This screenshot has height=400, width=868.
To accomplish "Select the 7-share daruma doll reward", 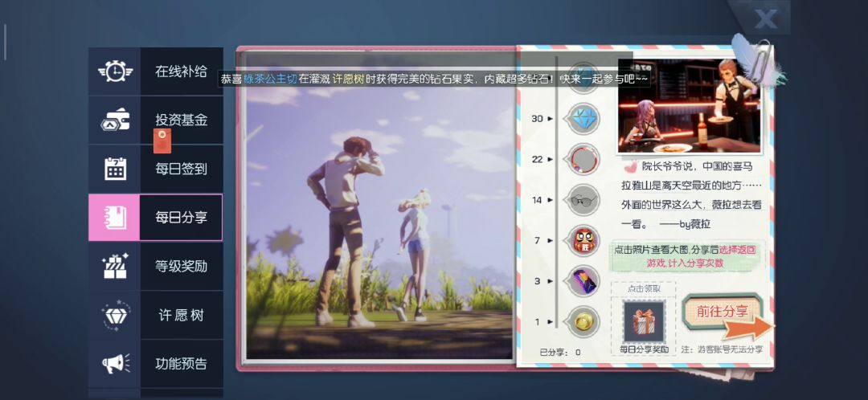I will pyautogui.click(x=583, y=241).
